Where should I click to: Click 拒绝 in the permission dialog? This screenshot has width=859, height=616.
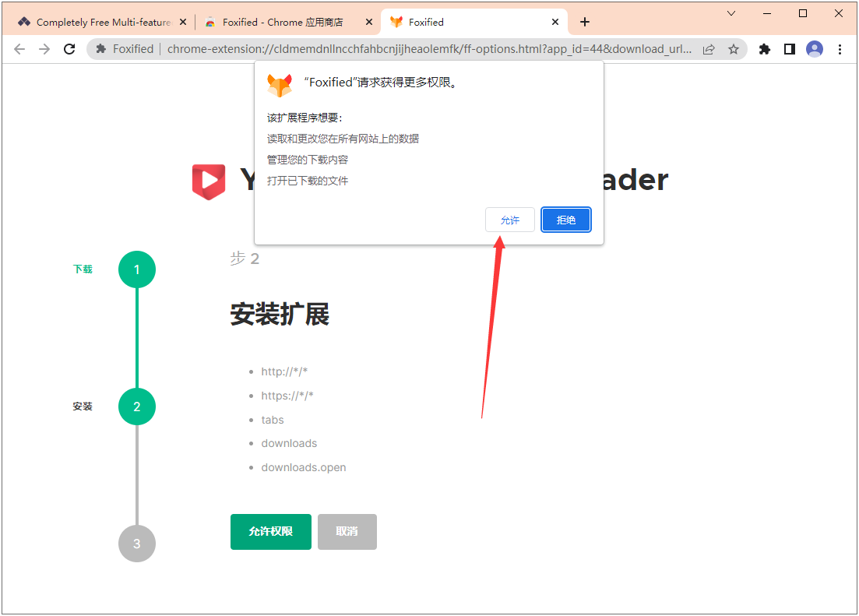coord(566,220)
